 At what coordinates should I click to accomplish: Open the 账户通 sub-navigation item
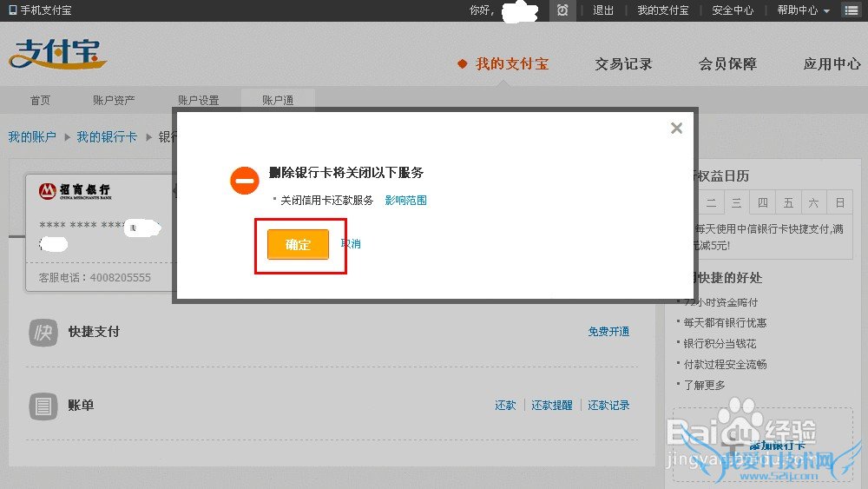pyautogui.click(x=278, y=100)
